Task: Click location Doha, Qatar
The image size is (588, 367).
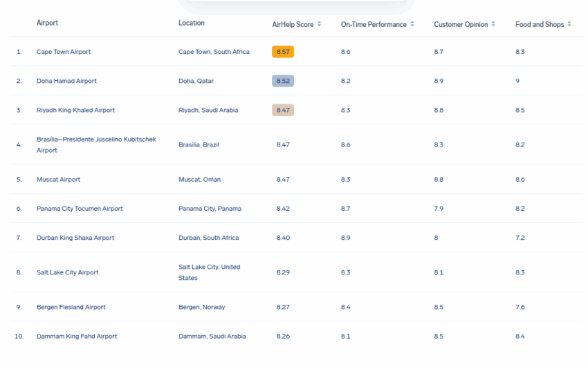Action: [196, 81]
